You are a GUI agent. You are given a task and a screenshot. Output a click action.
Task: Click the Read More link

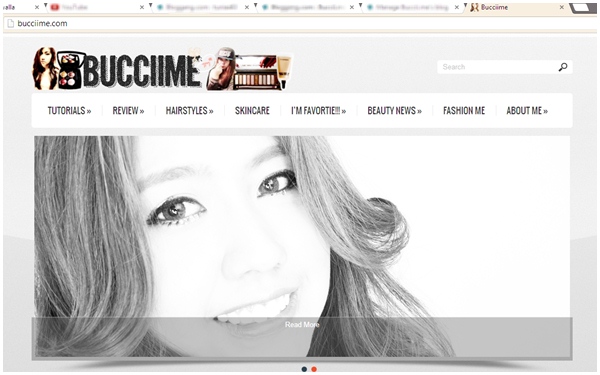coord(302,324)
